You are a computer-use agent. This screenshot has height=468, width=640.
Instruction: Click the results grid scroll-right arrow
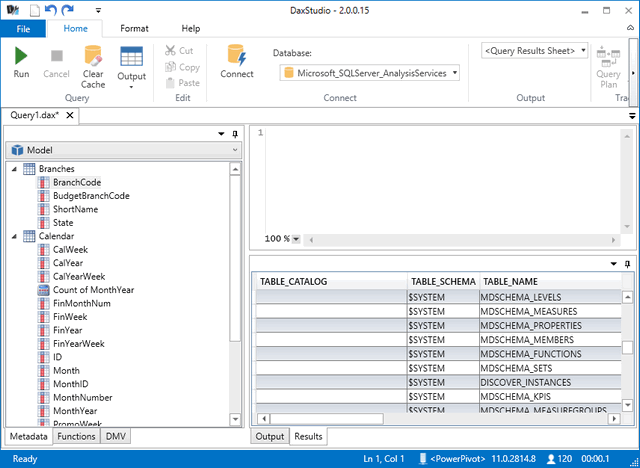[613, 419]
